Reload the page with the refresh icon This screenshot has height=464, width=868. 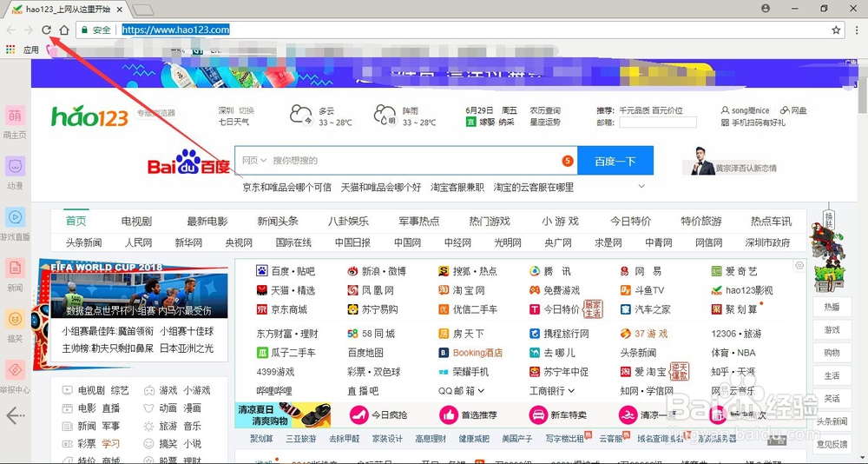tap(47, 30)
